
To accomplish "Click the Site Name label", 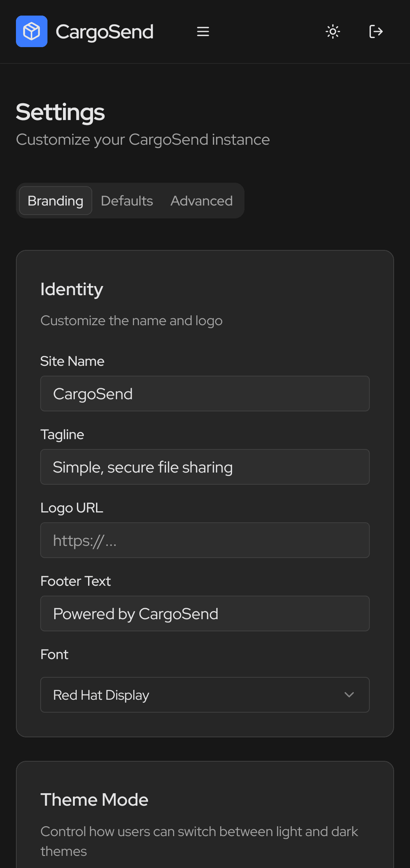I will (72, 361).
